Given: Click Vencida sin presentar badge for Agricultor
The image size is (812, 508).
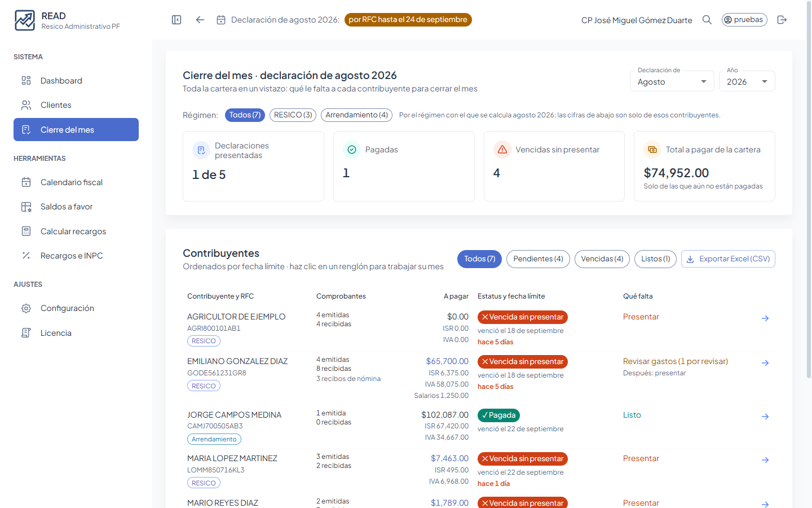Looking at the screenshot, I should pyautogui.click(x=523, y=317).
